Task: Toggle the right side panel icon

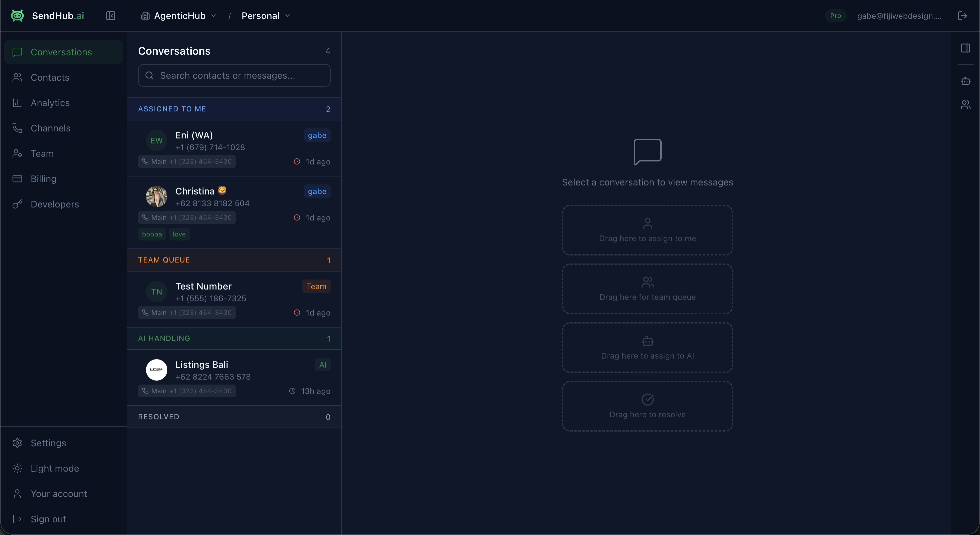Action: click(x=965, y=48)
